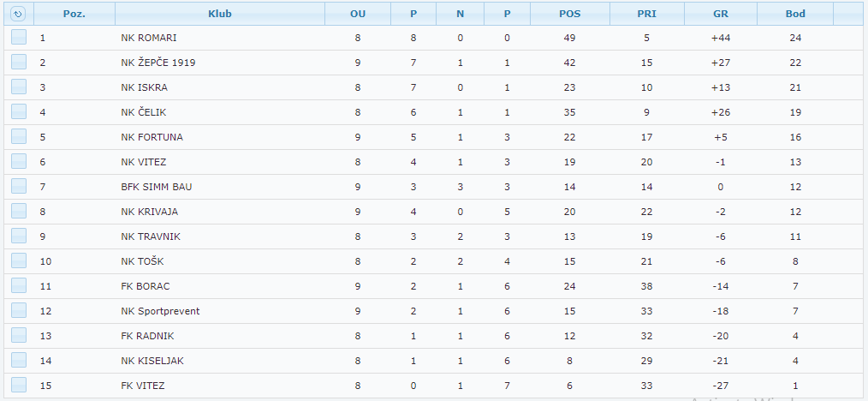Select the NK KRIVAJA club name
This screenshot has height=401, width=868.
coord(150,212)
